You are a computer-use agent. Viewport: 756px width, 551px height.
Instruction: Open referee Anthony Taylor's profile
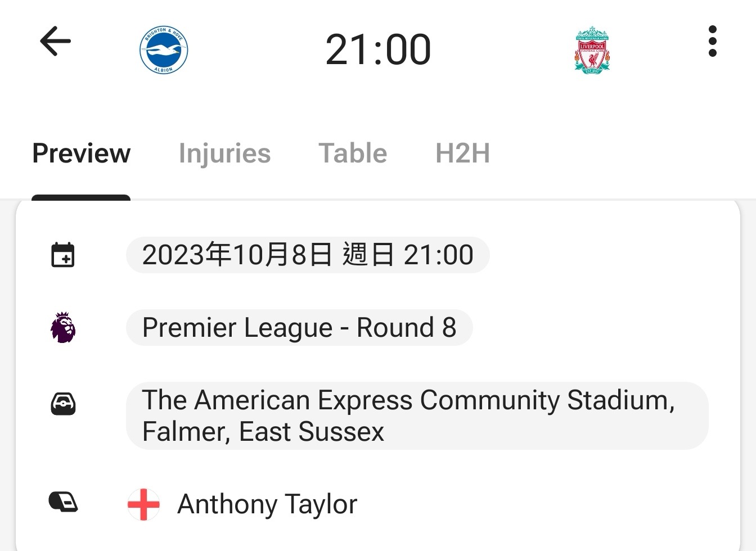[267, 504]
